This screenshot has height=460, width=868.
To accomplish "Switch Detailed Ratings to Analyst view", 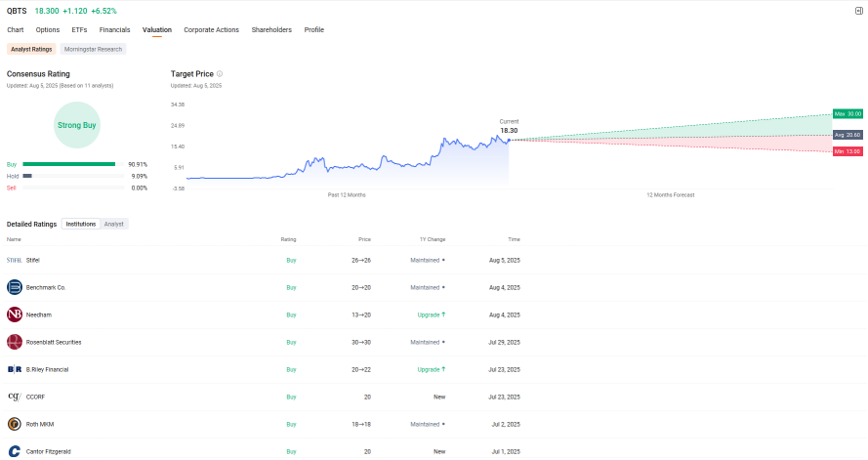I will click(x=114, y=225).
